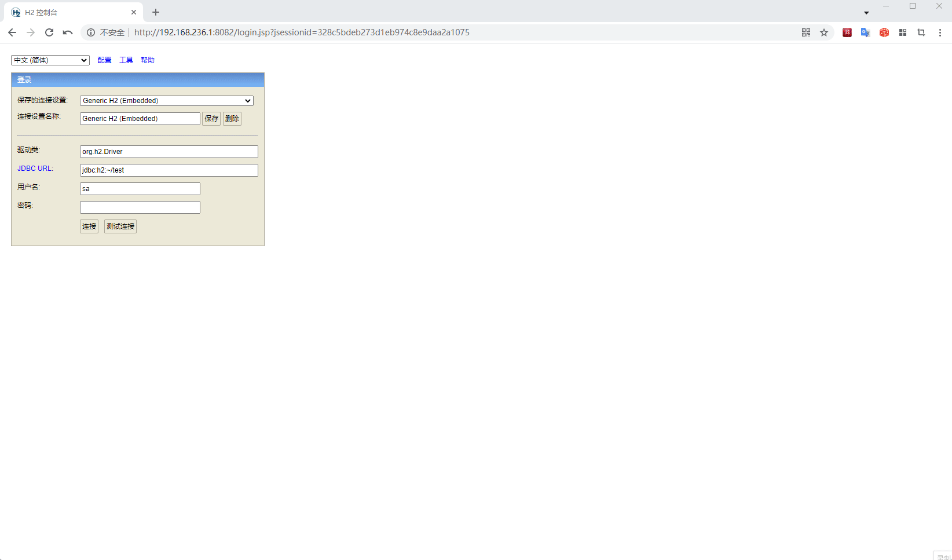Viewport: 952px width, 560px height.
Task: Maximize the browser window
Action: pos(913,6)
